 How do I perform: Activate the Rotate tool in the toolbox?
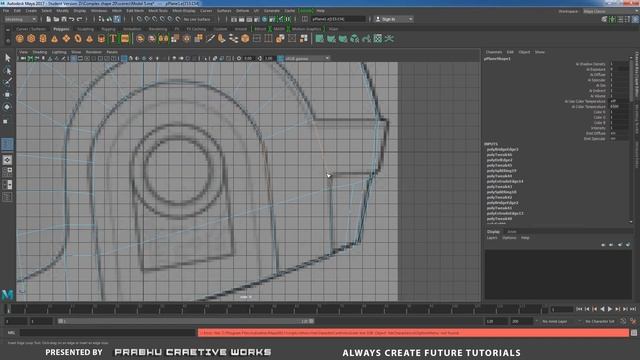[x=7, y=107]
